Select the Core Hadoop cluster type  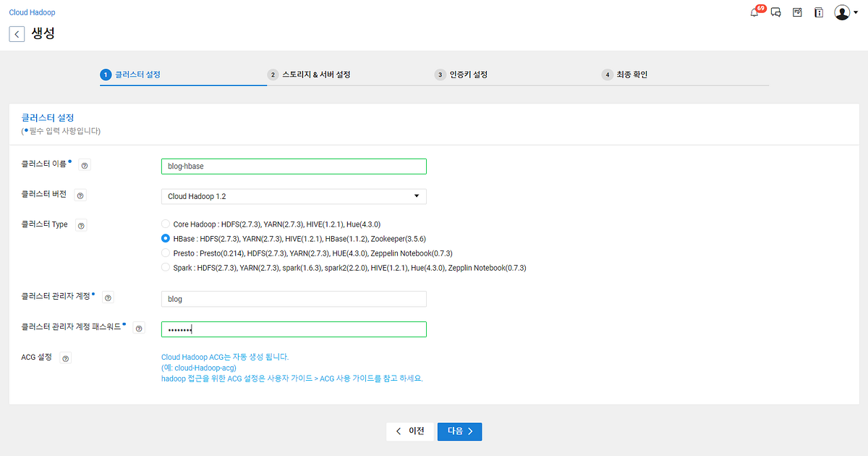coord(165,224)
